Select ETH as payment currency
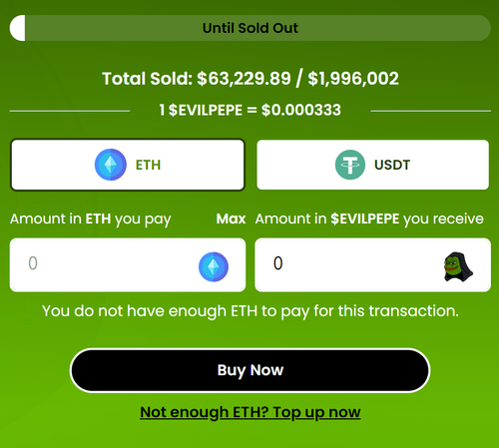This screenshot has height=448, width=499. coord(128,165)
